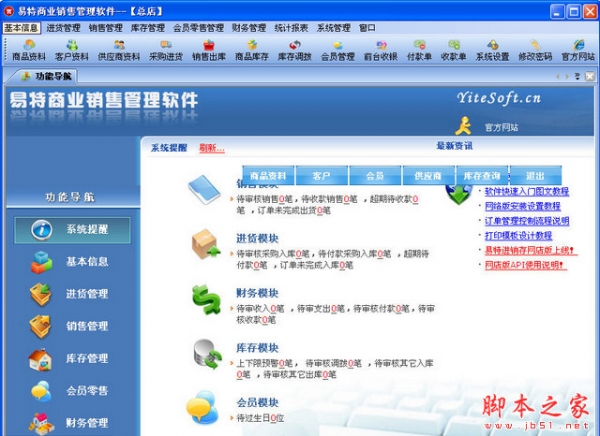Click the 退出 quick button
600x436 pixels.
point(536,176)
